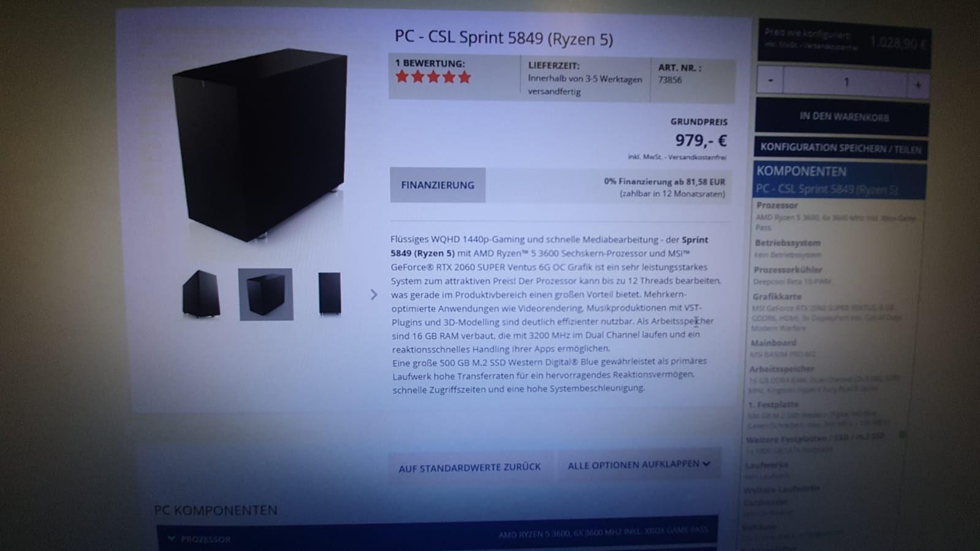The image size is (980, 551).
Task: Add PC to cart via In den Warenkorb
Action: click(x=842, y=117)
